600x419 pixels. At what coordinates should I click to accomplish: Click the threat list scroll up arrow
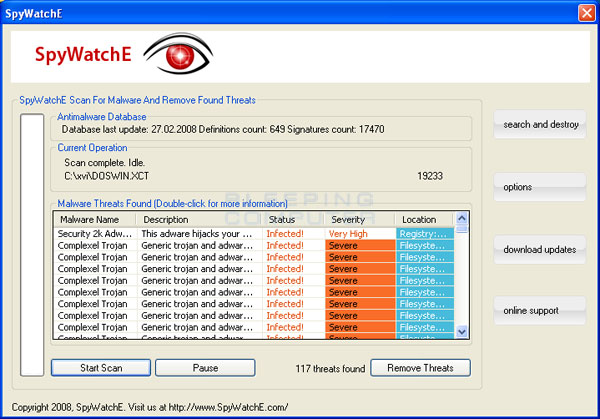click(x=462, y=218)
